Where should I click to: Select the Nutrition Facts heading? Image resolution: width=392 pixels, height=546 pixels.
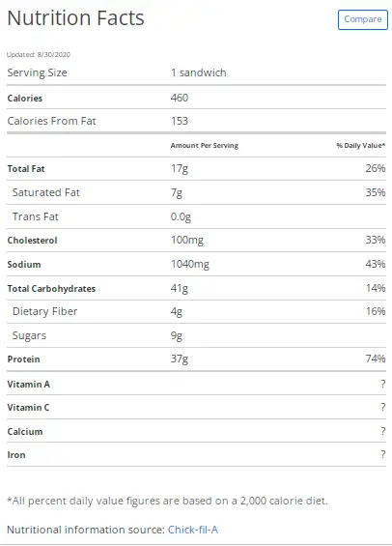tap(75, 17)
